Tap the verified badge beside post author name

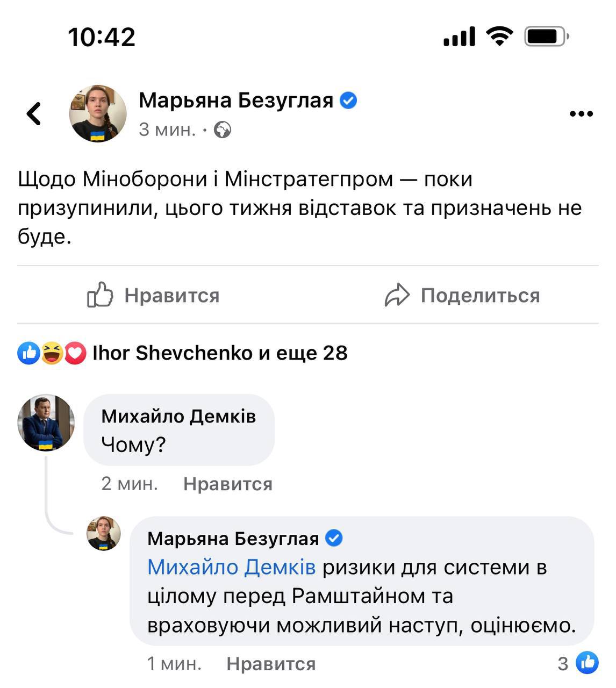click(x=348, y=101)
